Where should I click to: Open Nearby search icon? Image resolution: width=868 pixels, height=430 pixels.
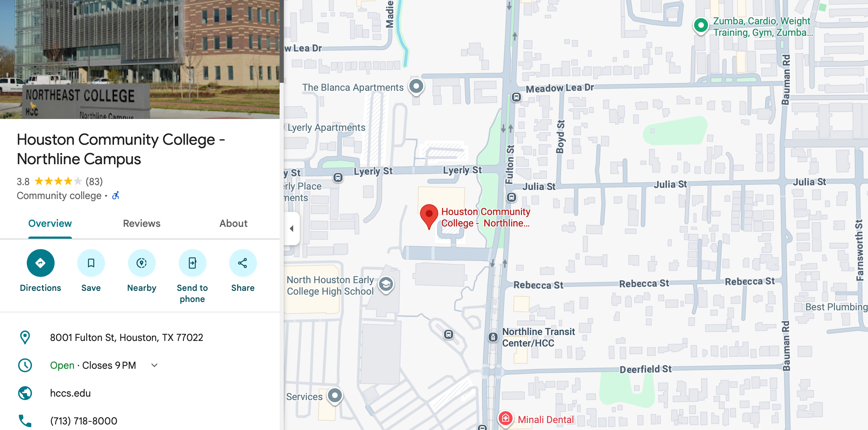click(x=142, y=263)
